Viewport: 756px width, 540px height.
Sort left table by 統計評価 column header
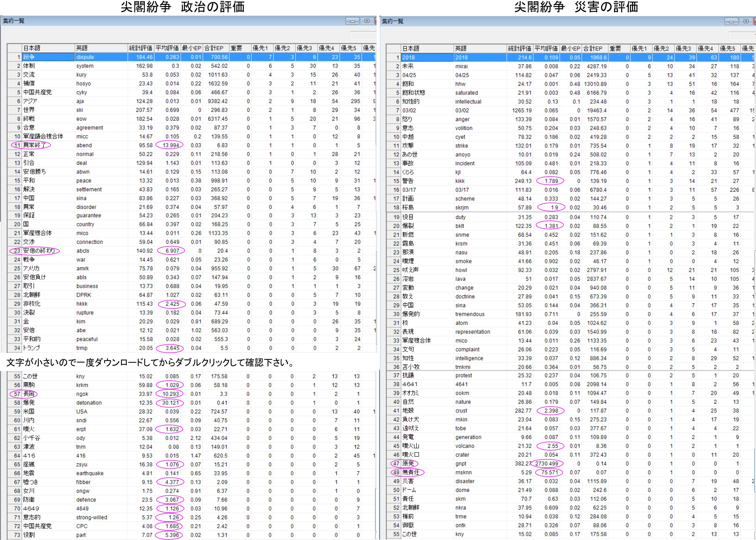141,48
